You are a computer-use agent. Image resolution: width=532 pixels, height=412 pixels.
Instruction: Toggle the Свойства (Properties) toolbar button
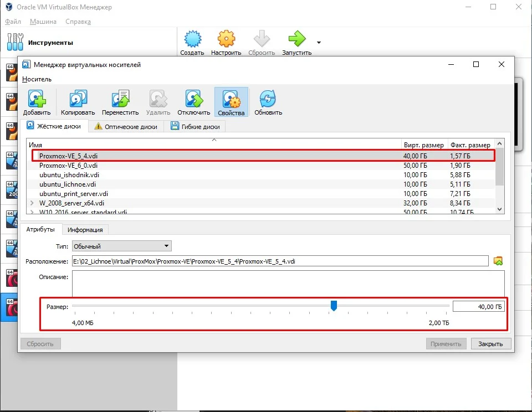[x=231, y=102]
